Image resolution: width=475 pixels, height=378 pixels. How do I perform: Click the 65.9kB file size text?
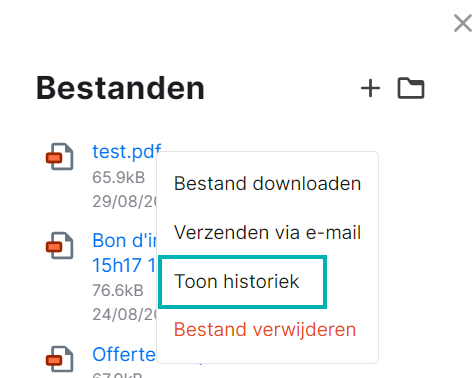tap(119, 177)
